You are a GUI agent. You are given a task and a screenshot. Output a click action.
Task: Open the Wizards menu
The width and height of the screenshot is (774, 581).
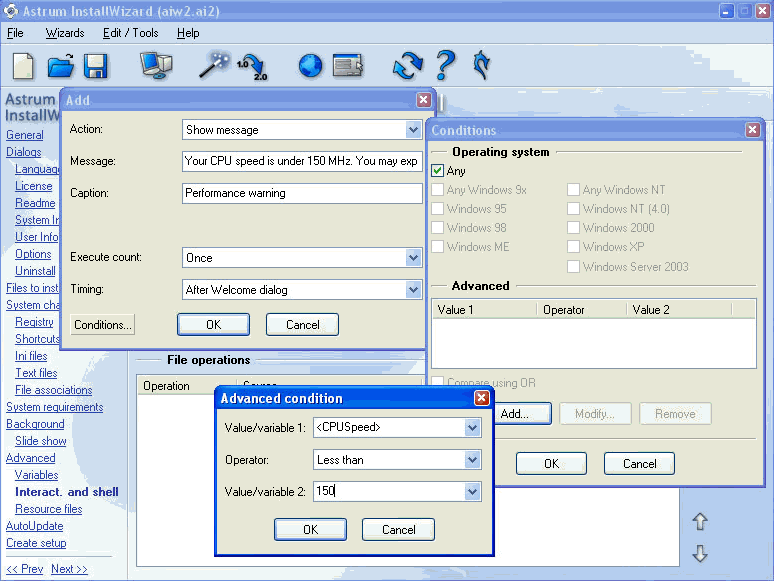pyautogui.click(x=65, y=33)
